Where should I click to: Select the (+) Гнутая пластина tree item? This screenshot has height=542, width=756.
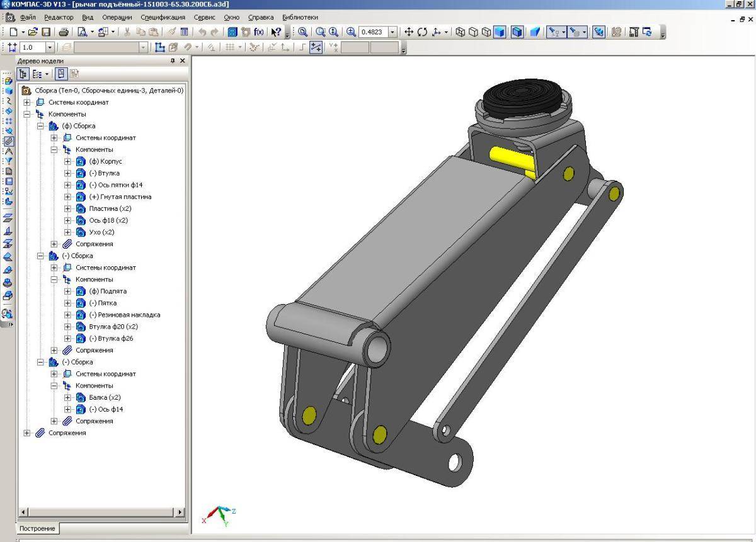coord(120,196)
